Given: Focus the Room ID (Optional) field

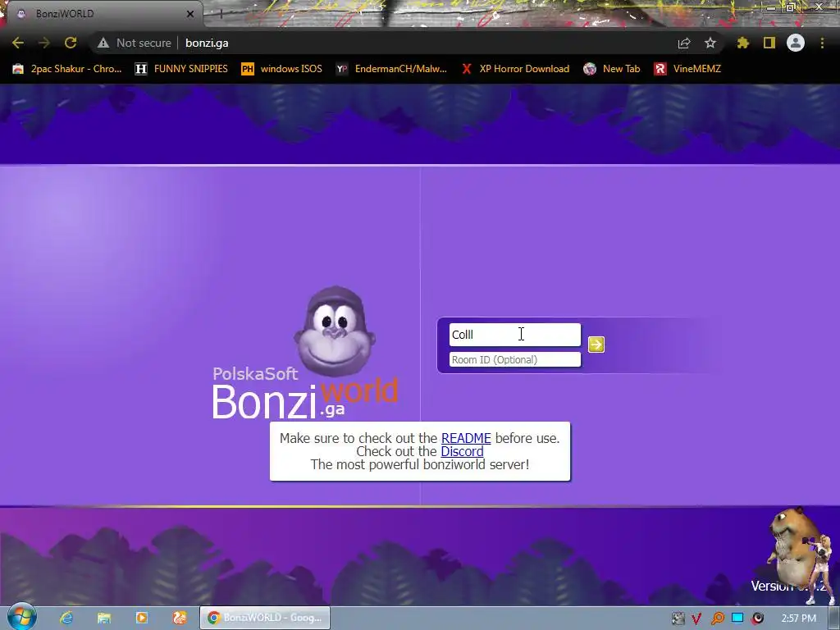Looking at the screenshot, I should pos(515,359).
